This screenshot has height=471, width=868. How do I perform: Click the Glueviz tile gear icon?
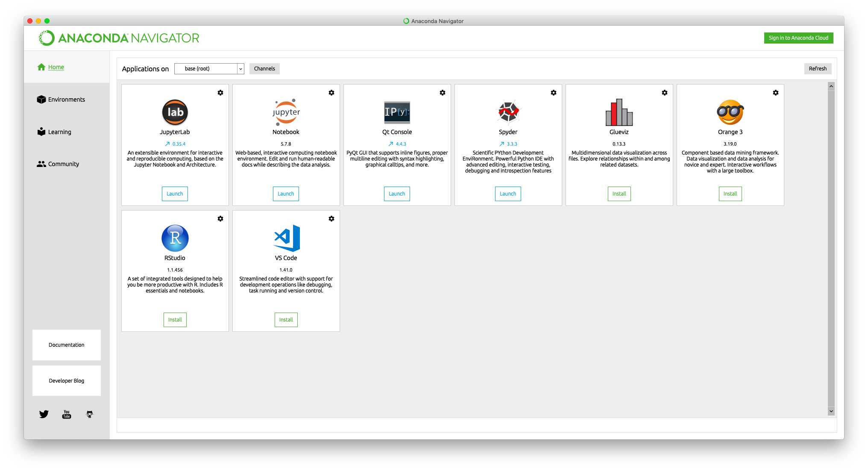[665, 93]
